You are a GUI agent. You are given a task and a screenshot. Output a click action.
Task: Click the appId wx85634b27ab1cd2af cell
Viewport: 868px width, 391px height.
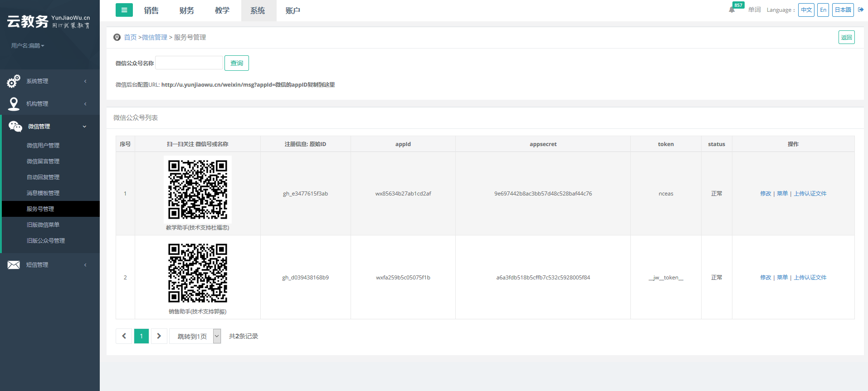pos(403,194)
